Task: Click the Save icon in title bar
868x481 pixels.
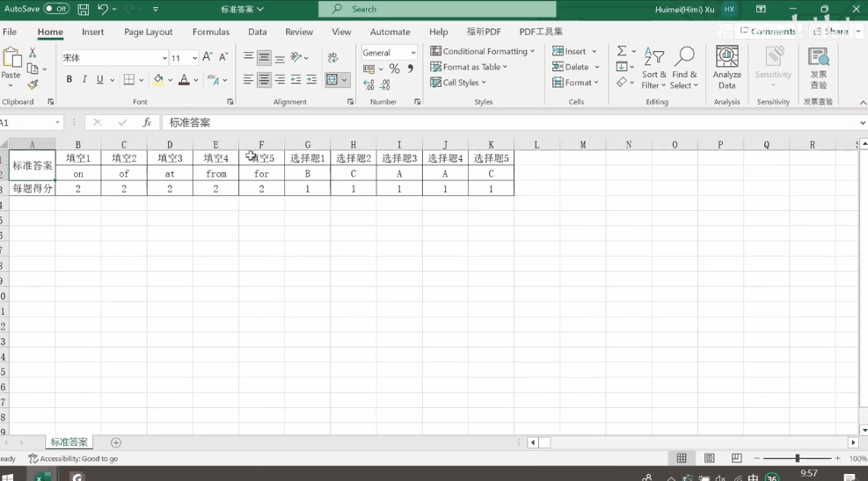Action: (83, 9)
